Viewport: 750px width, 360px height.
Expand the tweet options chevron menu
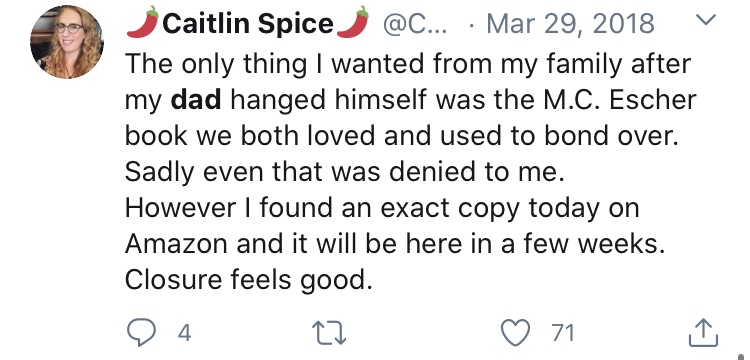point(707,19)
